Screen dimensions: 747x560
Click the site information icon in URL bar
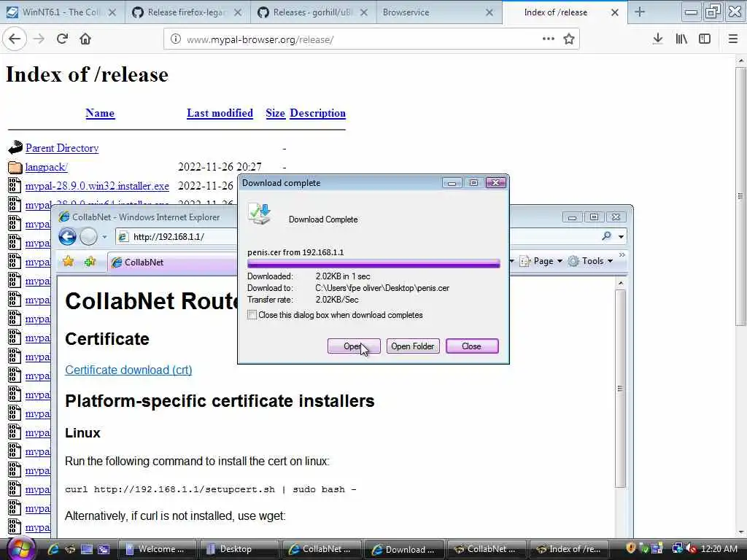[175, 39]
